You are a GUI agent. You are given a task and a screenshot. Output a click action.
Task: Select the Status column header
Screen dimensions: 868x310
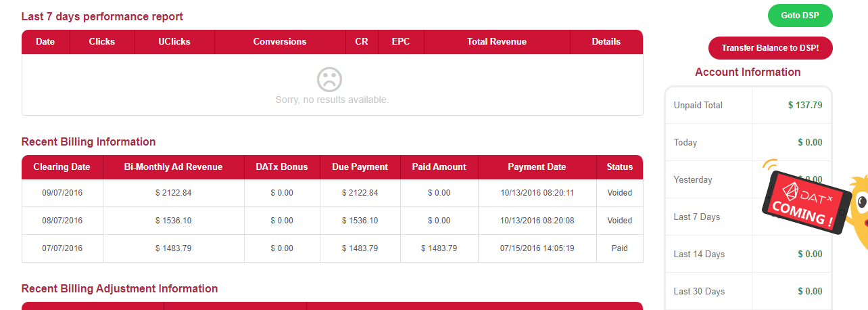620,167
